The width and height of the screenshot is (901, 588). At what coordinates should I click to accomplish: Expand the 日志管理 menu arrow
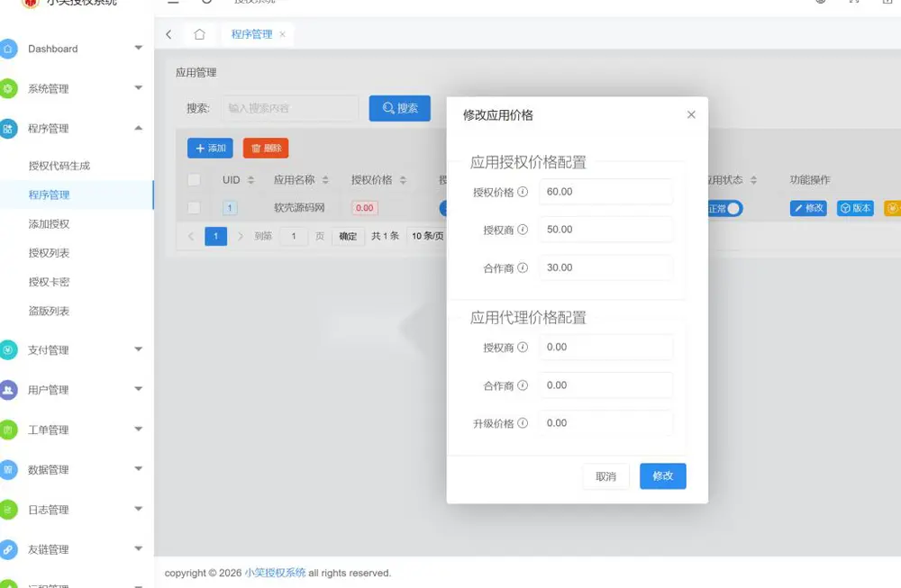click(x=139, y=509)
